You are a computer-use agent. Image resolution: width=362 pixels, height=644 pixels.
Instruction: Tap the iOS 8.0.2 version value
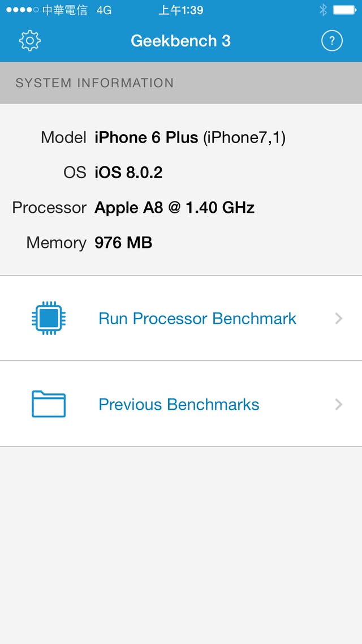[x=128, y=173]
